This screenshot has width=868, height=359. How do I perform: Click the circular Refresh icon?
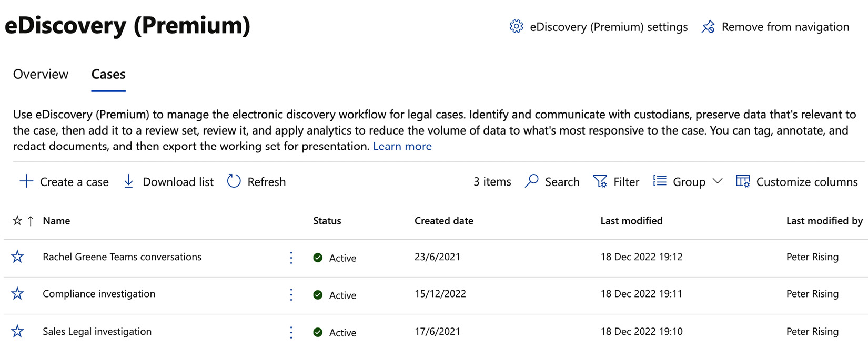click(x=234, y=181)
